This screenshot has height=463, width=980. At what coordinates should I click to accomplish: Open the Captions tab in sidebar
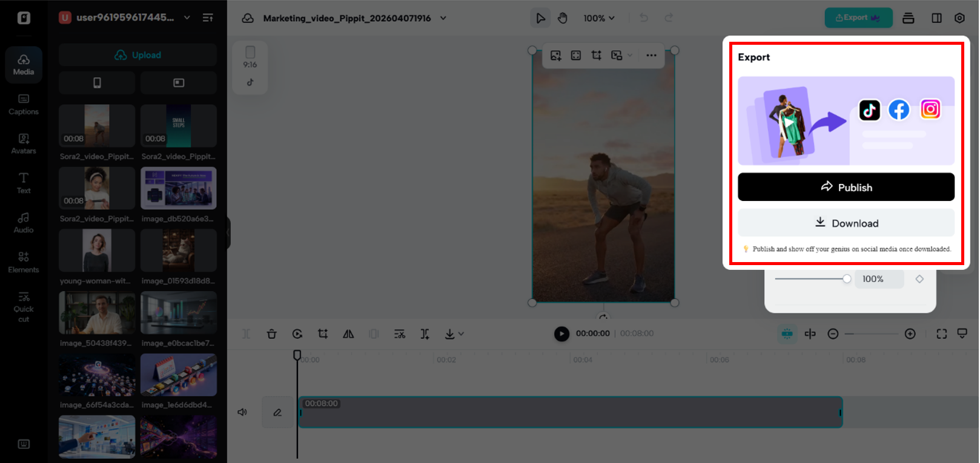click(24, 104)
